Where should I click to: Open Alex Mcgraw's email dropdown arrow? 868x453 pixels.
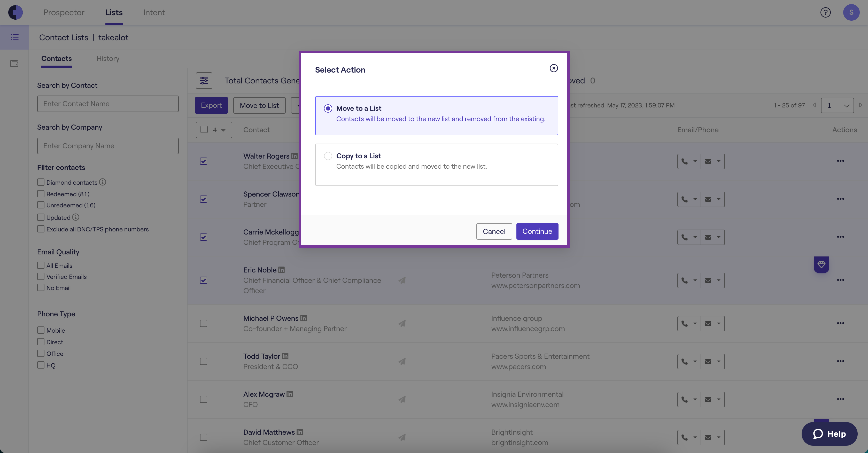718,399
